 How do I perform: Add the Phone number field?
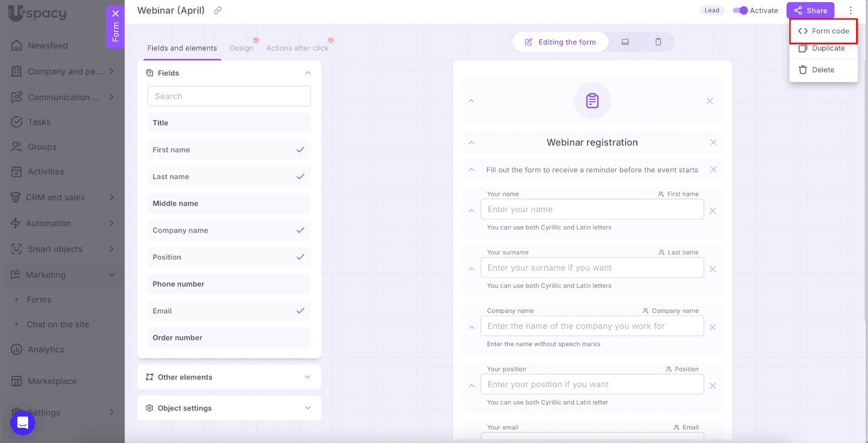pos(229,284)
